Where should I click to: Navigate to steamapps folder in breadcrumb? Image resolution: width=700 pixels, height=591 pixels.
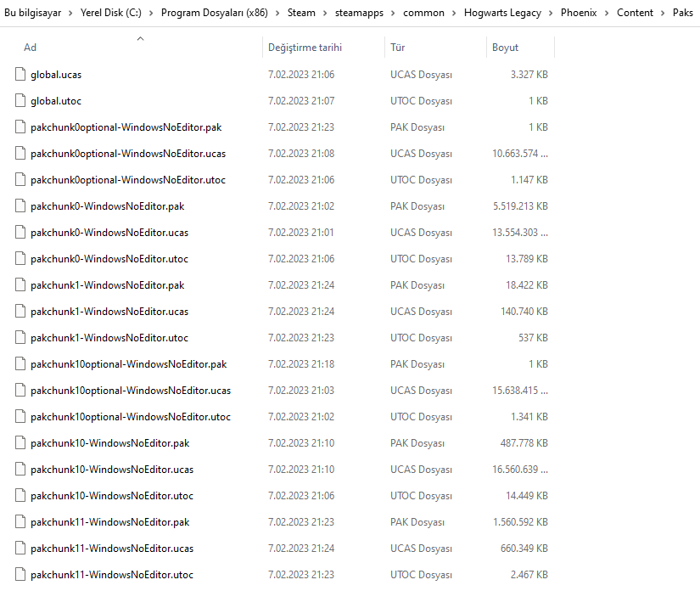pyautogui.click(x=359, y=13)
